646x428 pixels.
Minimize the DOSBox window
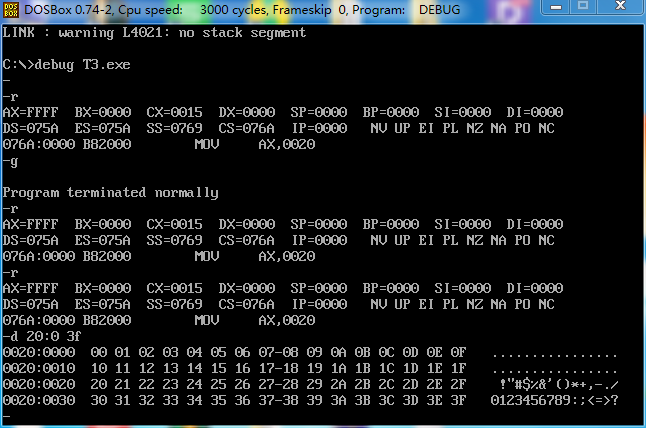[x=556, y=7]
